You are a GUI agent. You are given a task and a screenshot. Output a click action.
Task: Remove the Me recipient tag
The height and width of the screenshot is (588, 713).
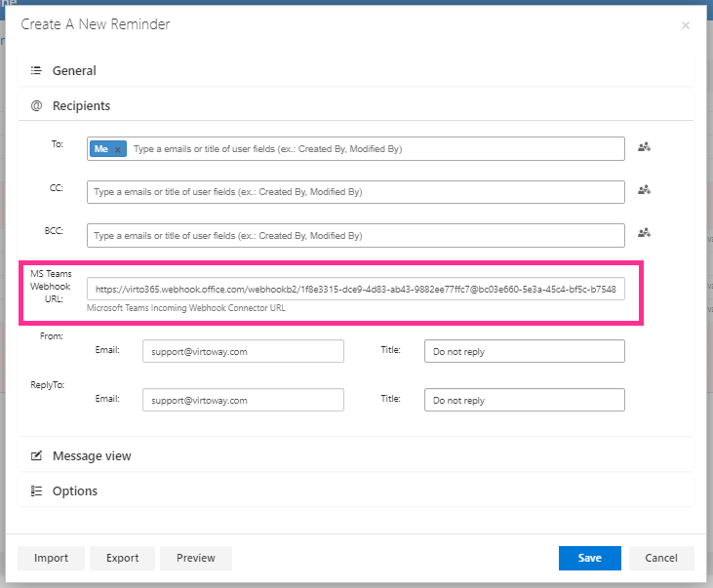pyautogui.click(x=118, y=149)
